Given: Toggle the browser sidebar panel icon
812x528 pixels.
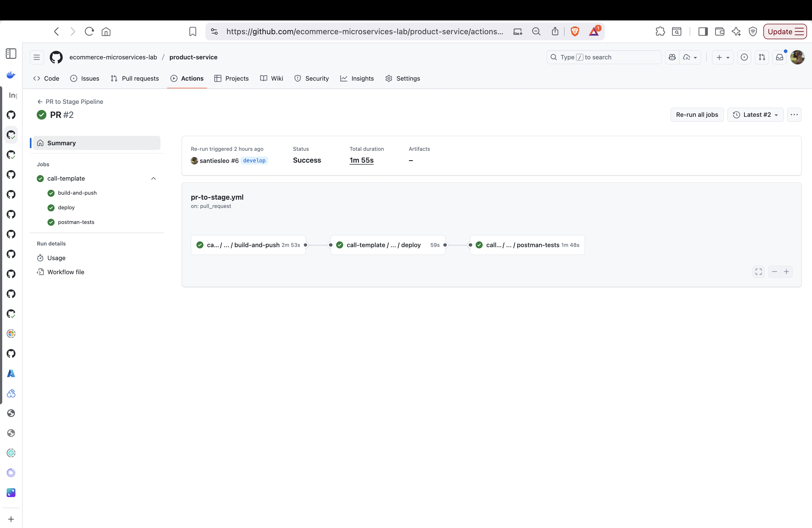Looking at the screenshot, I should point(703,31).
